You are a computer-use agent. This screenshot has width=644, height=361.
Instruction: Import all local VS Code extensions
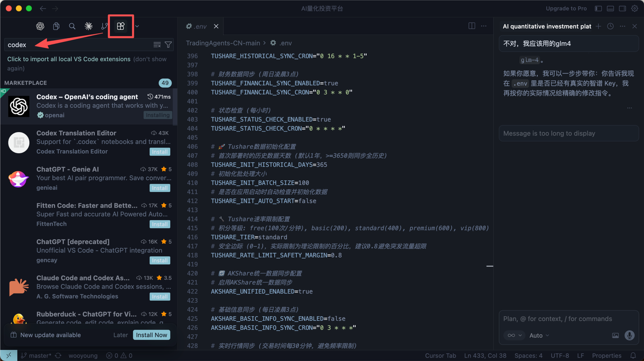68,59
